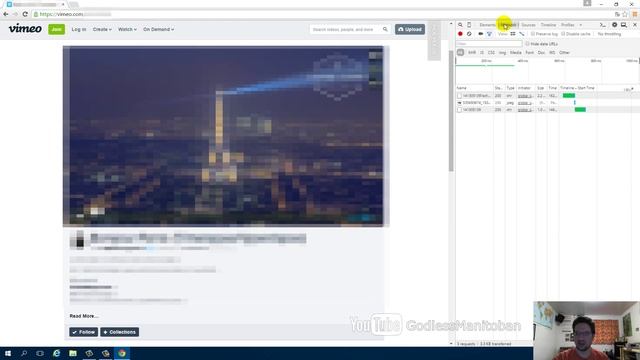Show more DevTools tabs chevron
This screenshot has height=360, width=640.
[580, 25]
